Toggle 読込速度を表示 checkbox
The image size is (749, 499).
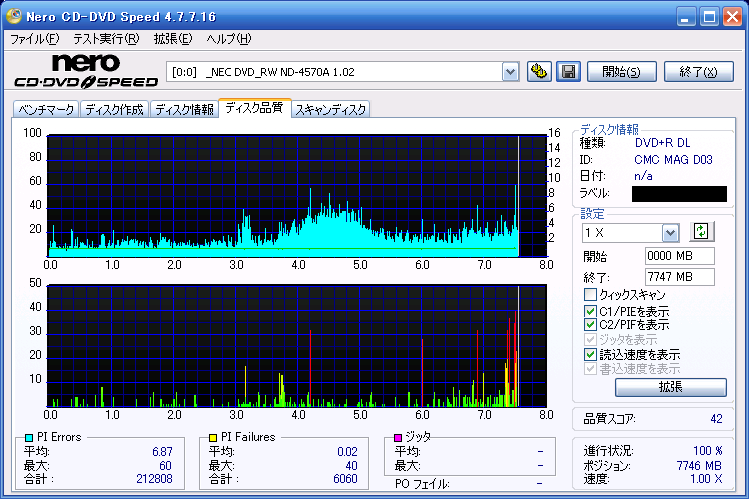pos(590,354)
